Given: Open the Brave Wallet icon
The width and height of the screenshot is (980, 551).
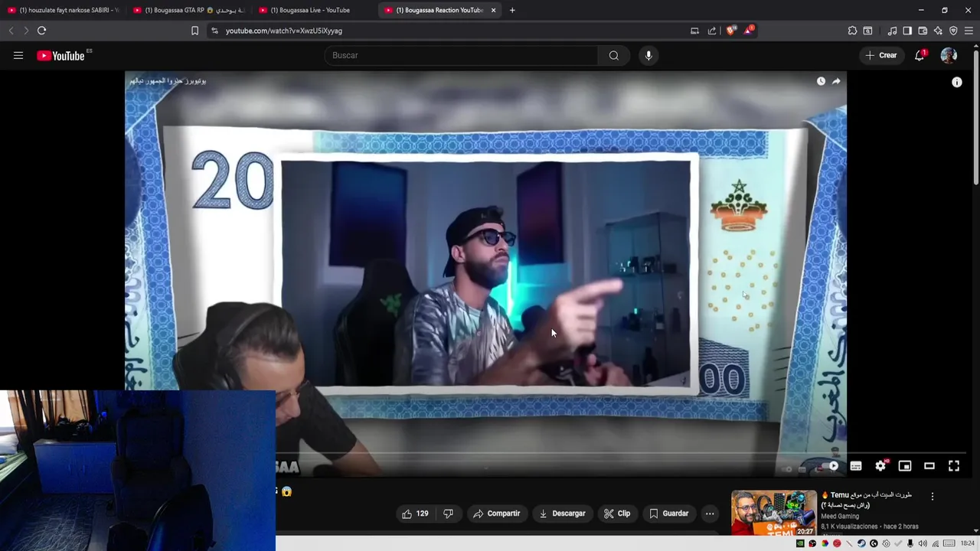Looking at the screenshot, I should pos(923,31).
